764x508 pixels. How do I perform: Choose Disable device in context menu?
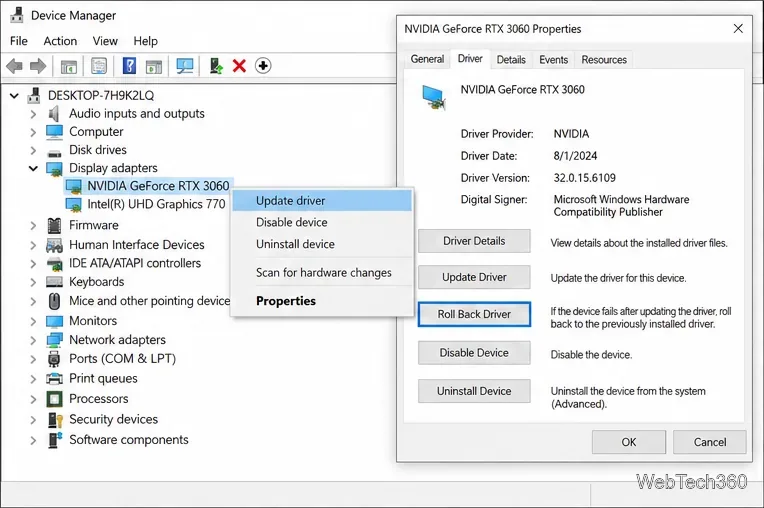(322, 223)
